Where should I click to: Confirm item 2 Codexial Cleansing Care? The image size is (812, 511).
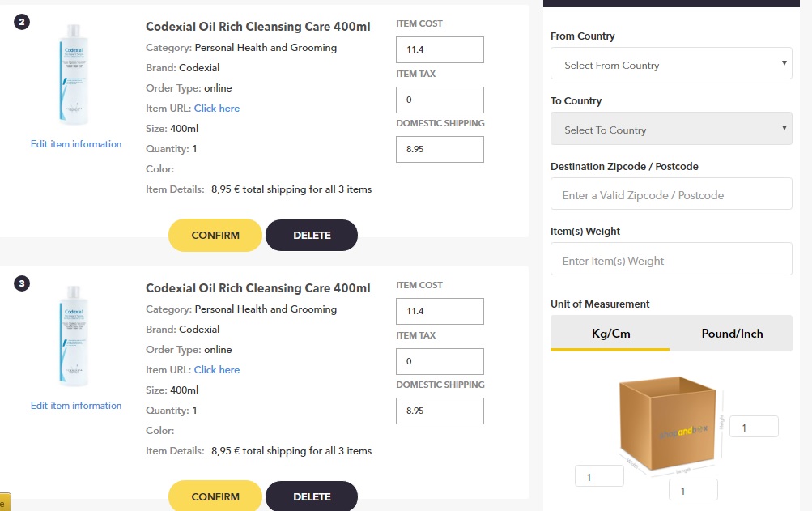click(x=215, y=236)
